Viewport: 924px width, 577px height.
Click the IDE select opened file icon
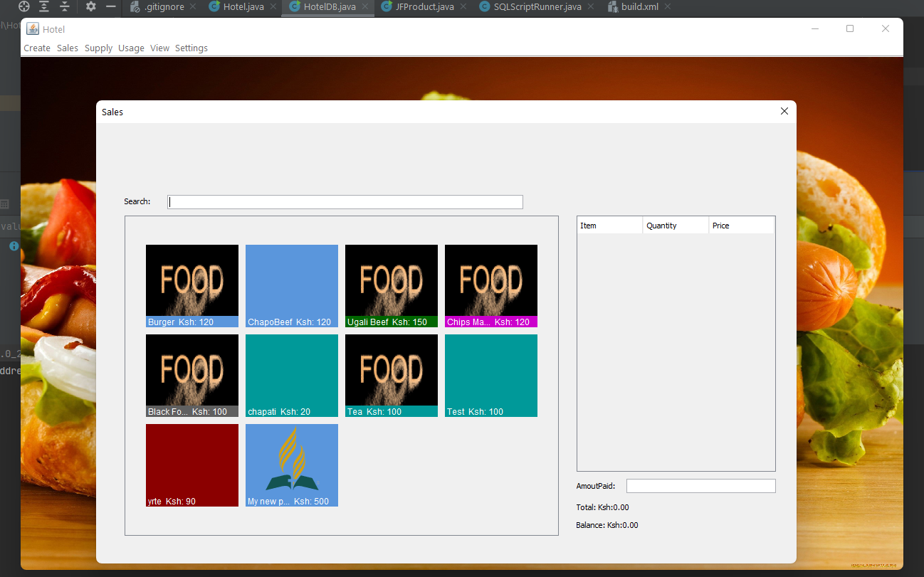pyautogui.click(x=24, y=6)
